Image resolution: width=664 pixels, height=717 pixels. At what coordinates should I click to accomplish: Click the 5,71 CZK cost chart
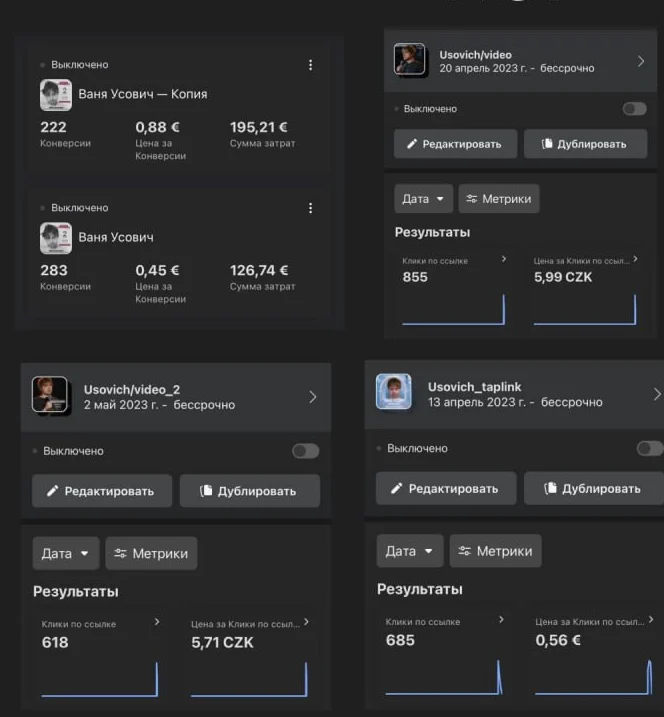pyautogui.click(x=249, y=680)
